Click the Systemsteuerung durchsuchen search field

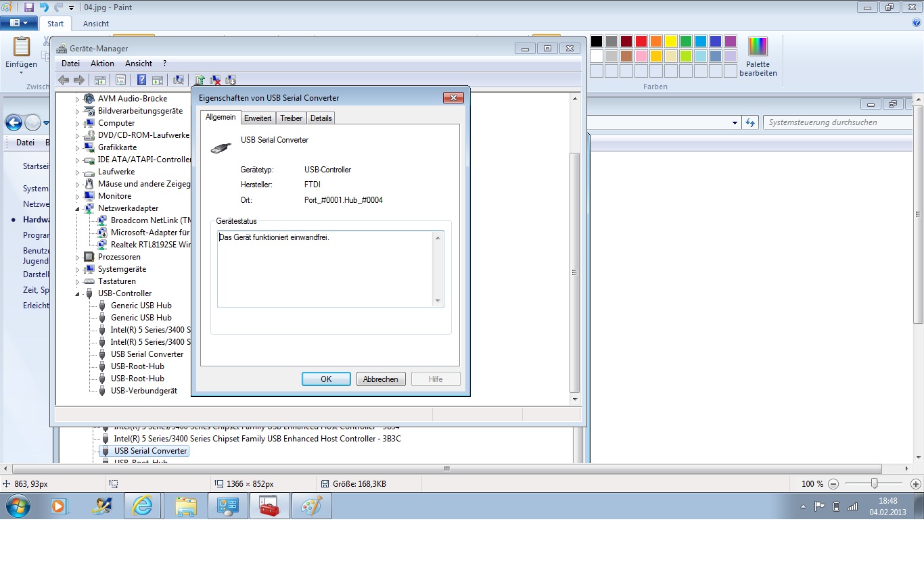(839, 122)
